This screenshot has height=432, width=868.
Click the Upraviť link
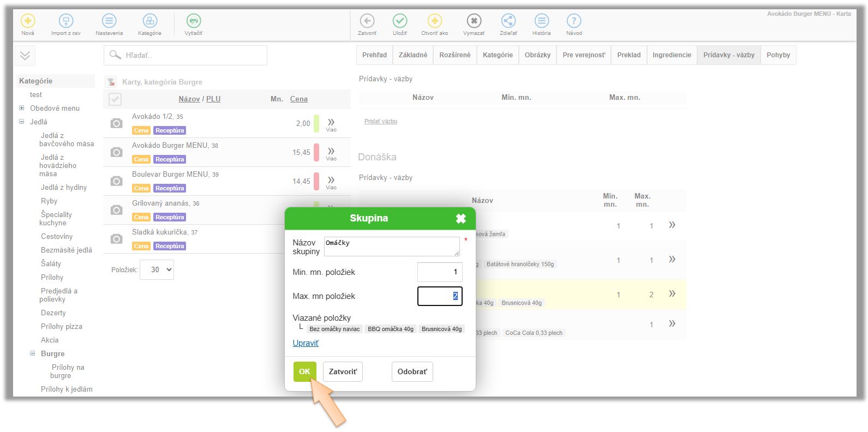click(306, 343)
